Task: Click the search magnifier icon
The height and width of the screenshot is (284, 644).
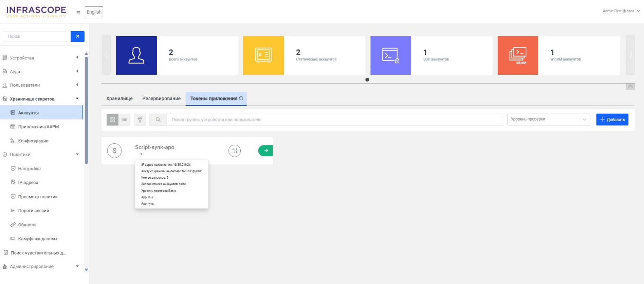Action: [158, 120]
